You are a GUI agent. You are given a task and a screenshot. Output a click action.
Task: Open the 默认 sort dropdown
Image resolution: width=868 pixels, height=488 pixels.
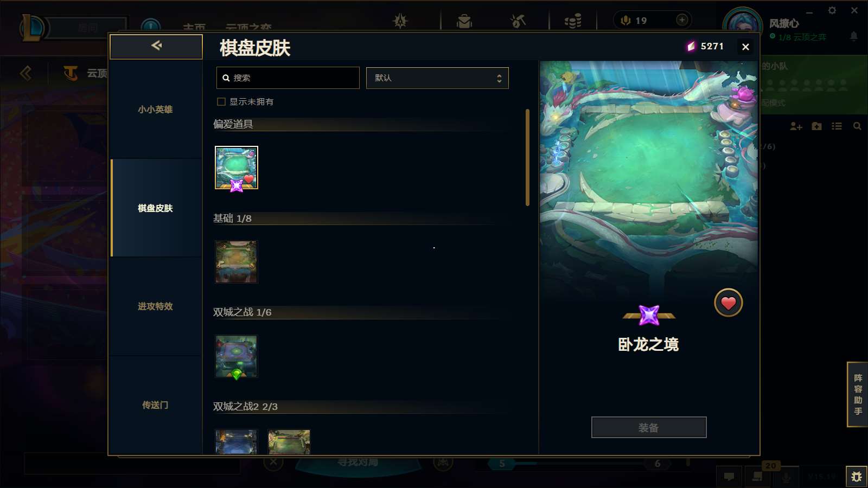437,78
